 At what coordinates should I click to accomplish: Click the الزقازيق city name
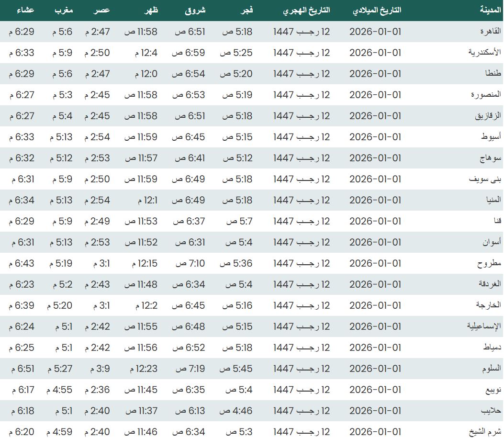[x=488, y=116]
